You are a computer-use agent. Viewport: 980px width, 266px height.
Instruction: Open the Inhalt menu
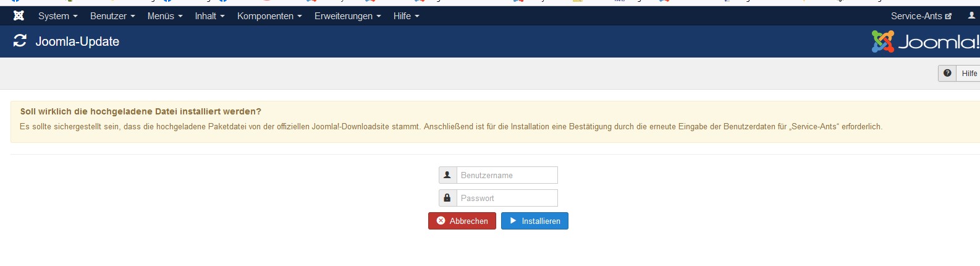[x=209, y=16]
